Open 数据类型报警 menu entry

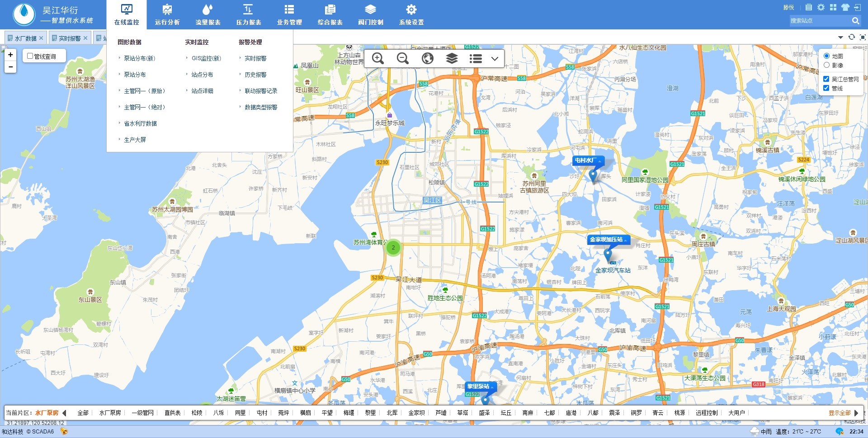point(261,107)
